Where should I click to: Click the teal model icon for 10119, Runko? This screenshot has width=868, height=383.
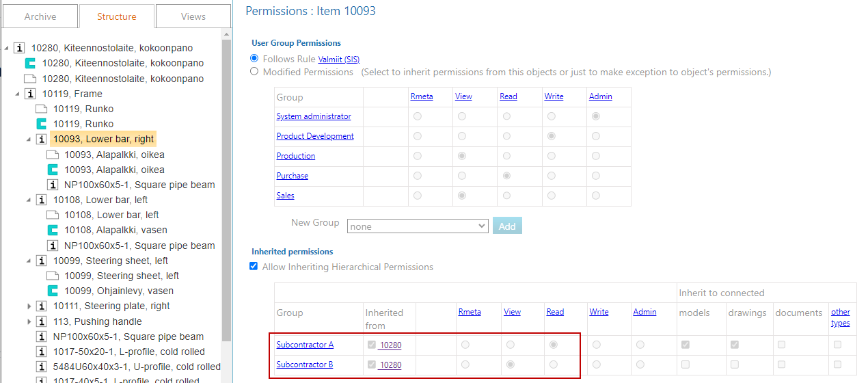coord(42,124)
